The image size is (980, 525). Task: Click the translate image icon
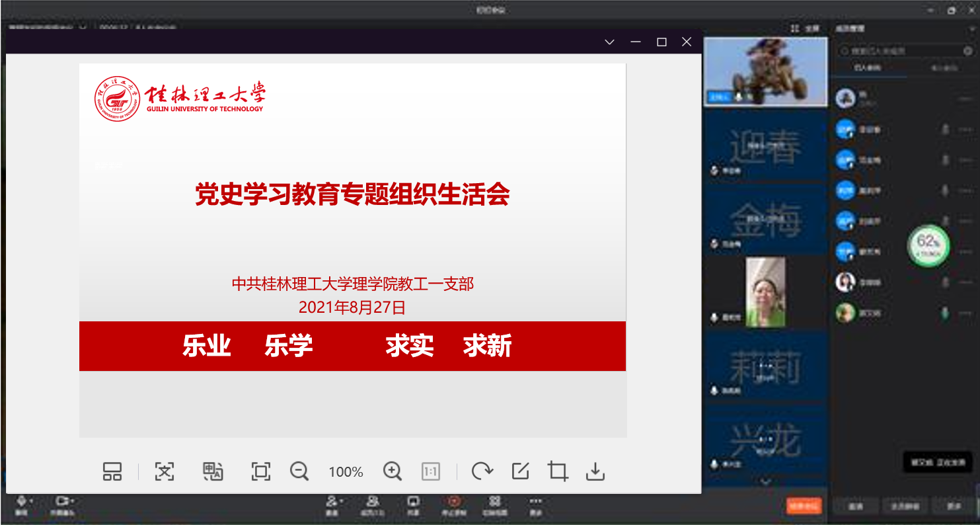tap(213, 471)
